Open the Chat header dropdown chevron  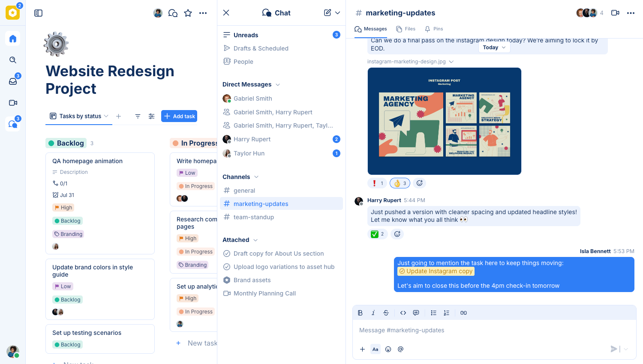point(338,13)
